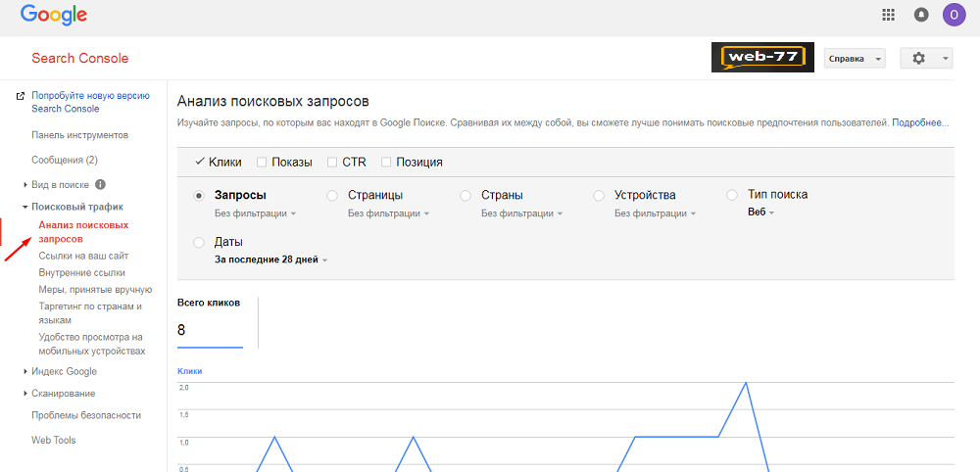The width and height of the screenshot is (980, 472).
Task: Click the Search Console title link
Action: pos(80,59)
